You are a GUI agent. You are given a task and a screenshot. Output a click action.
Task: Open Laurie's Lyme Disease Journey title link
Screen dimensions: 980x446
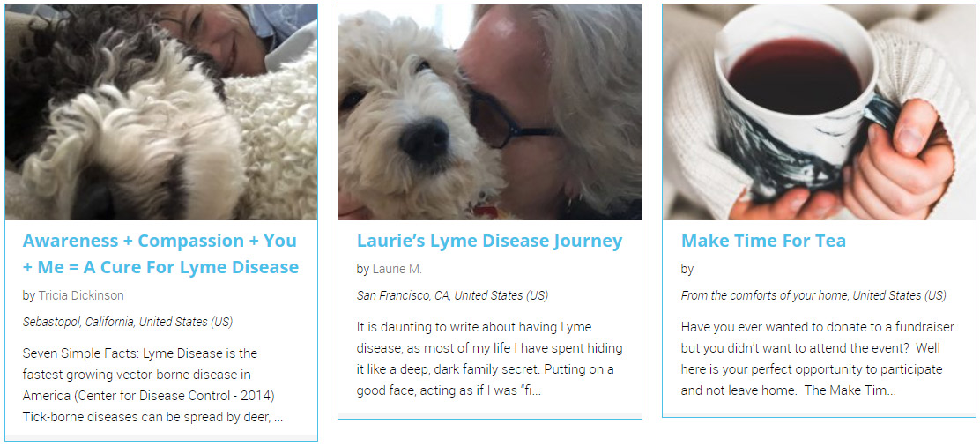pyautogui.click(x=489, y=241)
